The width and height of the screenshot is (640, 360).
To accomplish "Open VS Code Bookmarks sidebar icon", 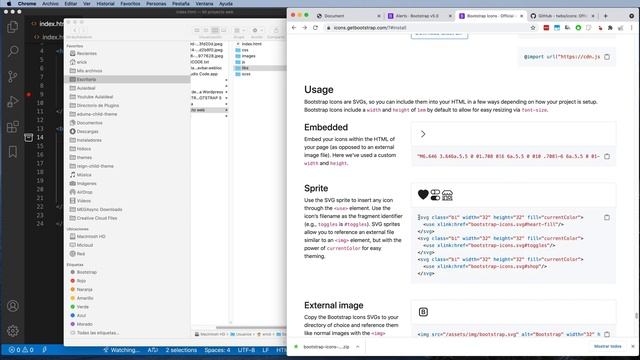I will (x=13, y=151).
